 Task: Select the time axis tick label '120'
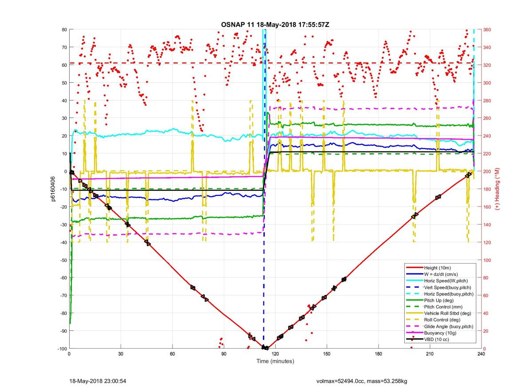(275, 354)
